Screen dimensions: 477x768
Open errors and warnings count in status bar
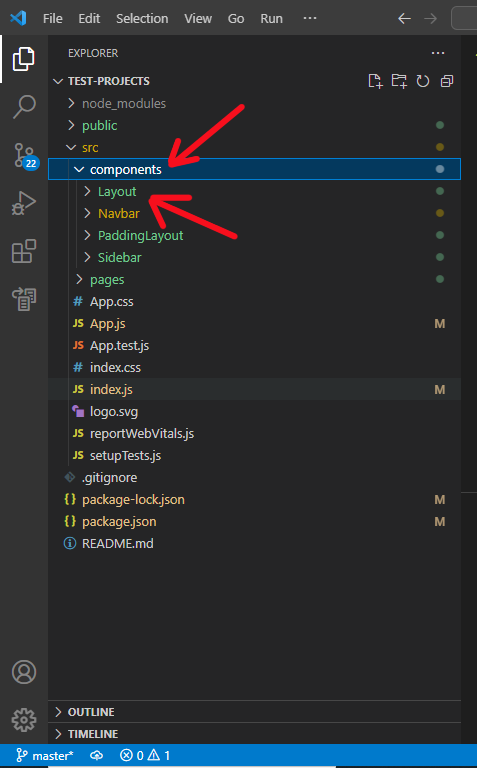[145, 756]
